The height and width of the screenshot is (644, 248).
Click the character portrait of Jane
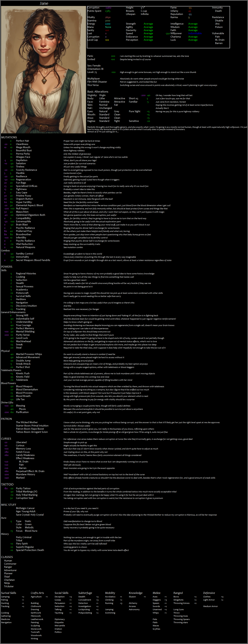tap(43, 70)
